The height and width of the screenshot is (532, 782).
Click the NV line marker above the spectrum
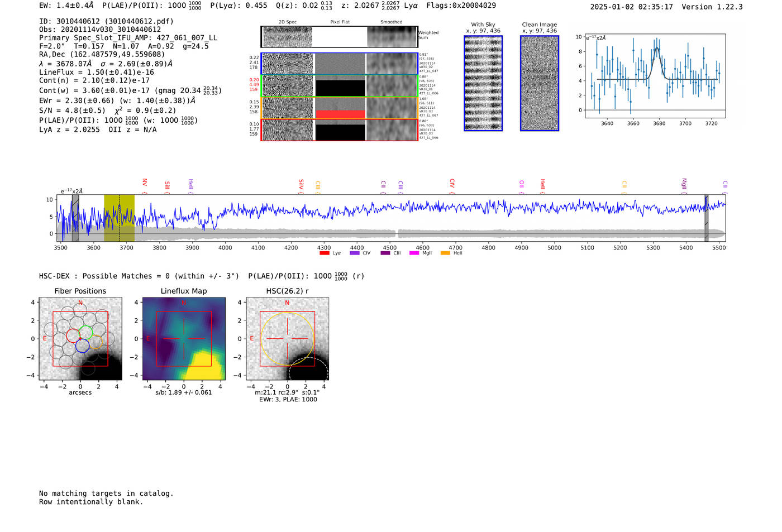(x=145, y=183)
